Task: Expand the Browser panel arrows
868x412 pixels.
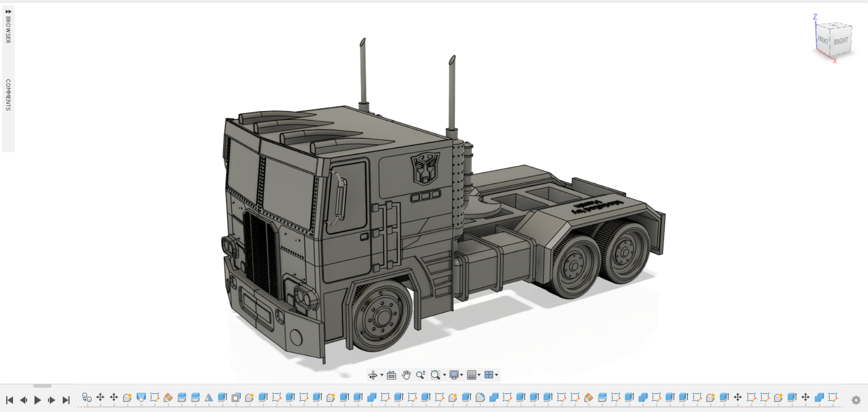Action: tap(8, 11)
